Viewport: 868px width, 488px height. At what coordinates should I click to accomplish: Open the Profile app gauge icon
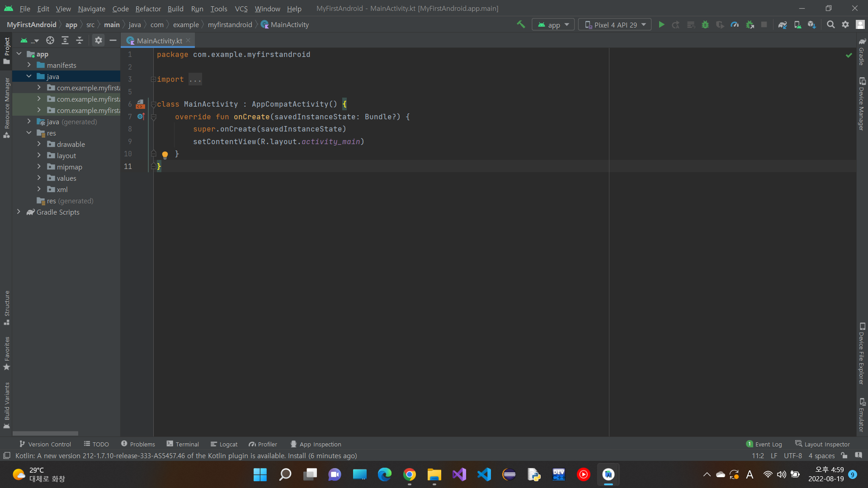click(735, 25)
